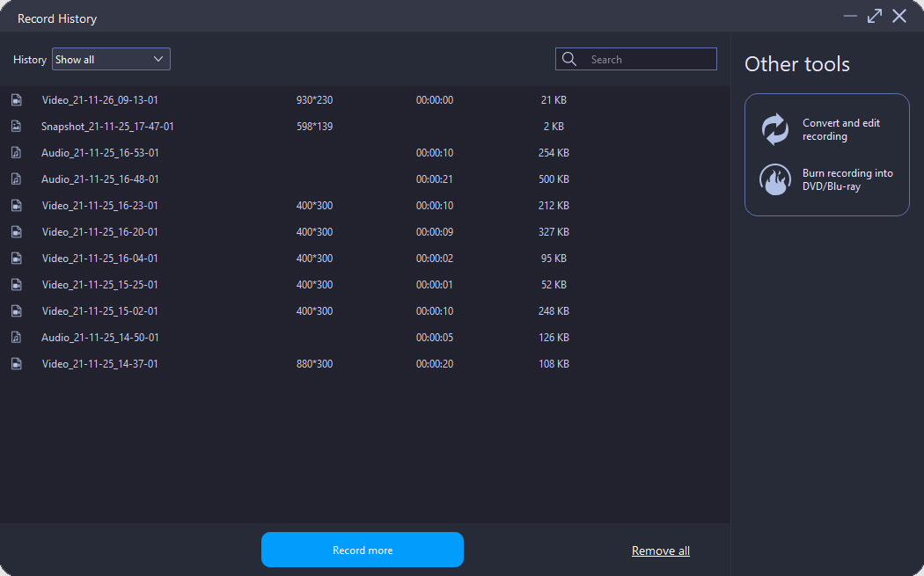The height and width of the screenshot is (576, 924).
Task: Click the video icon beside Video_21-11-25_14-37-01
Action: [17, 364]
